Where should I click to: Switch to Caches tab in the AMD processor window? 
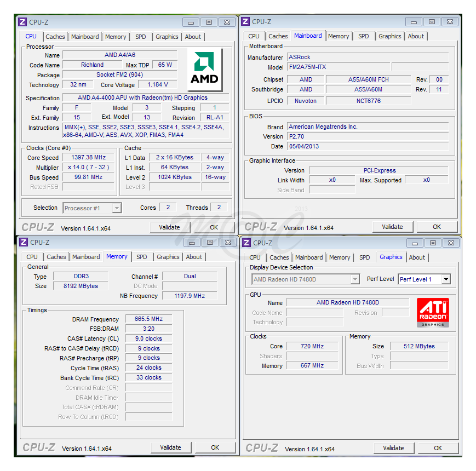[x=55, y=37]
